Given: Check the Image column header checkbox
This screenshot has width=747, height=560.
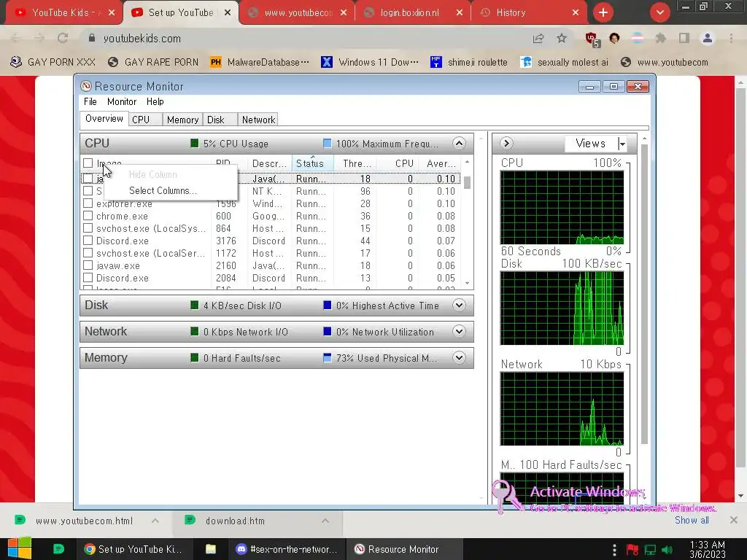Looking at the screenshot, I should click(88, 163).
